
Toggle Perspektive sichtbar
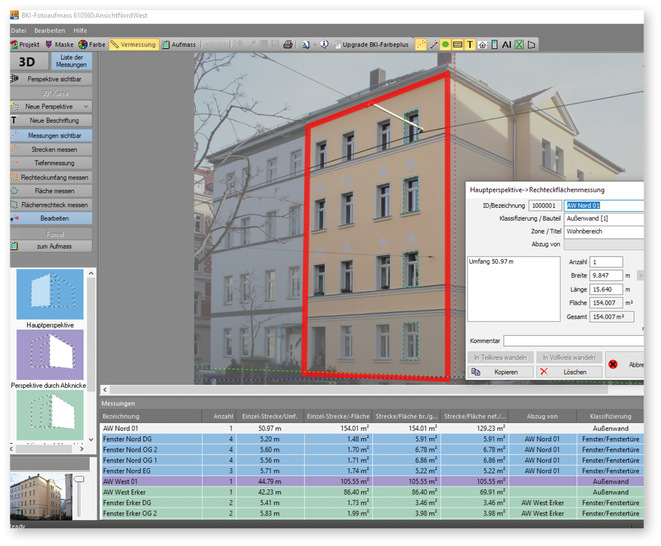(x=53, y=78)
